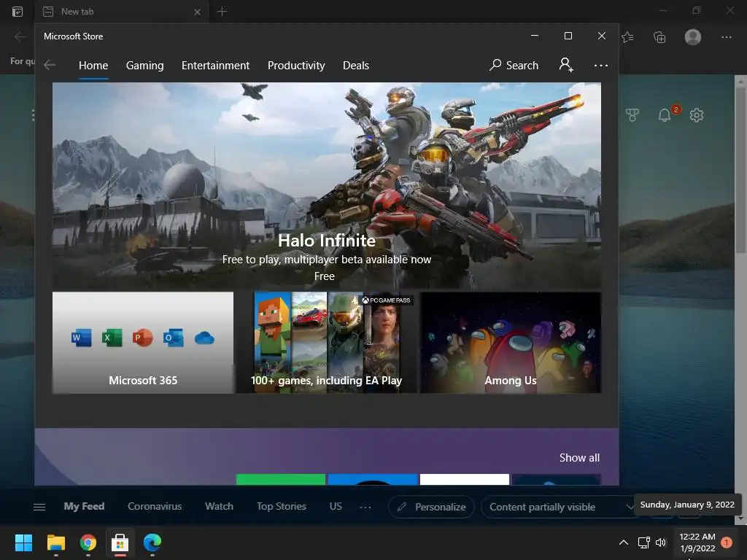Click Microsoft Store taskbar icon
The height and width of the screenshot is (560, 747).
pyautogui.click(x=120, y=542)
